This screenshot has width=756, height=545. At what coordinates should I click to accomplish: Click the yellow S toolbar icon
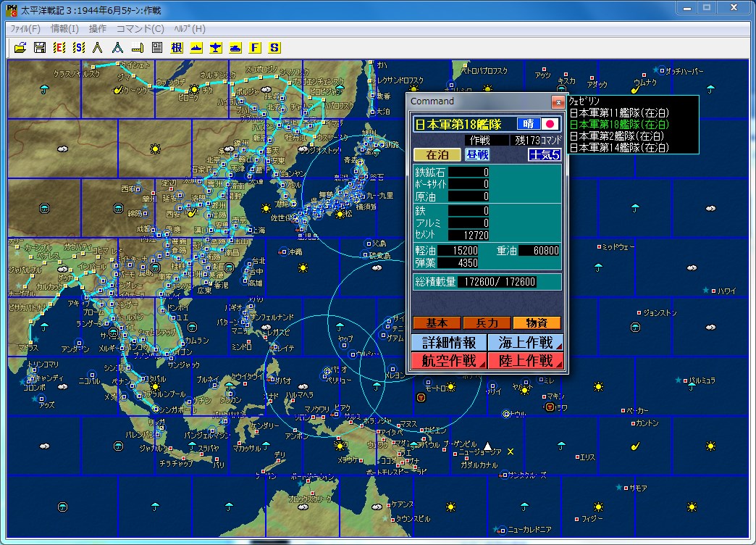coord(274,47)
